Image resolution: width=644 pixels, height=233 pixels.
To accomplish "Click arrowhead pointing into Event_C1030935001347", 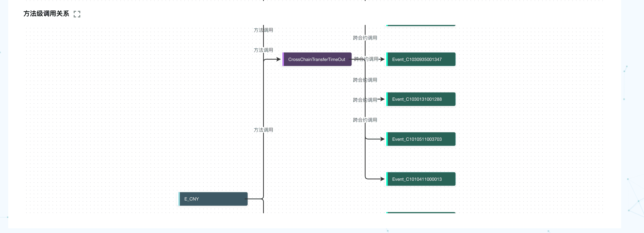I will [382, 59].
